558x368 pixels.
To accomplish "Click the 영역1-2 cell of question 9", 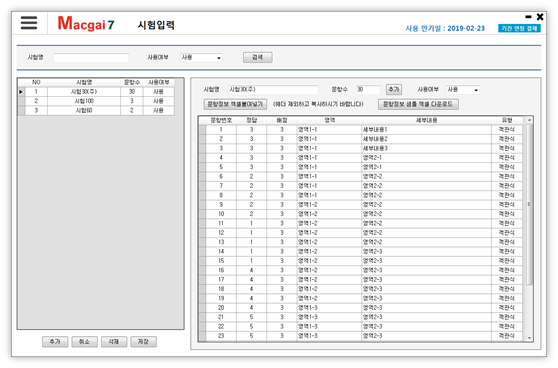I will click(329, 205).
